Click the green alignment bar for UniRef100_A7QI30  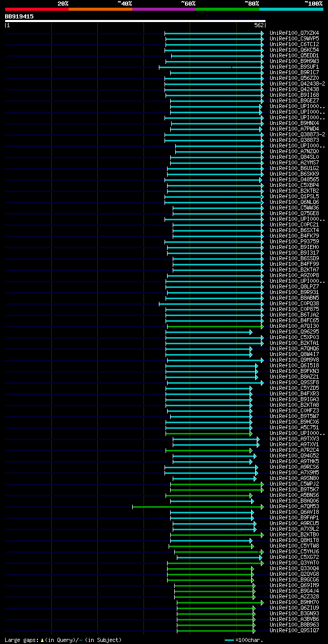pos(215,326)
